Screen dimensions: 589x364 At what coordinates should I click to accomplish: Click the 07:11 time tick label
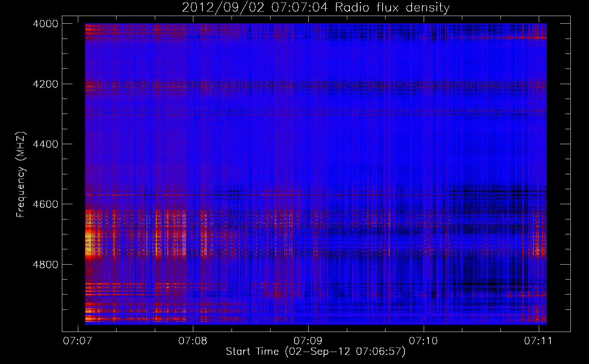click(538, 341)
